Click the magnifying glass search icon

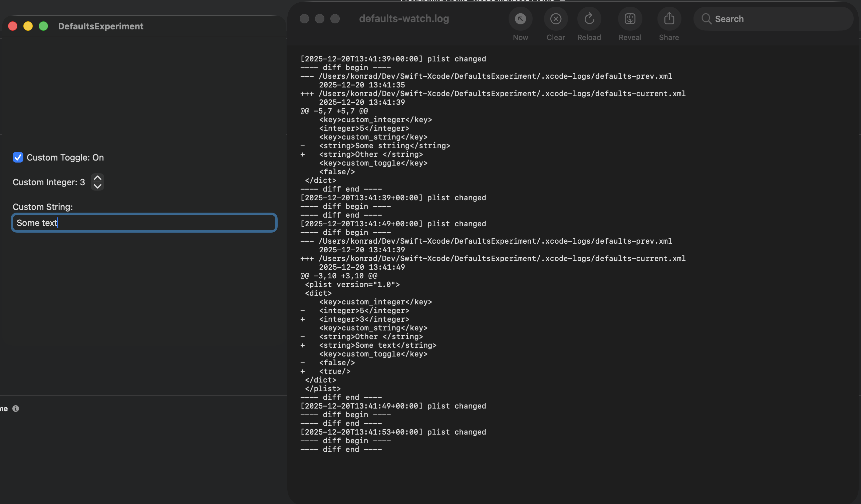[706, 19]
